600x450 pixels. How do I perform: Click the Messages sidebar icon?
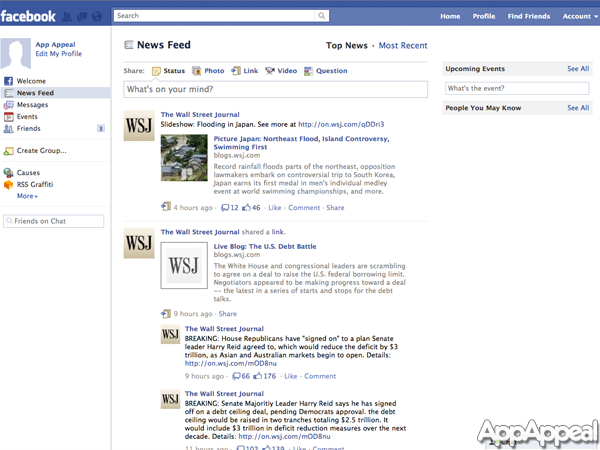coord(8,105)
